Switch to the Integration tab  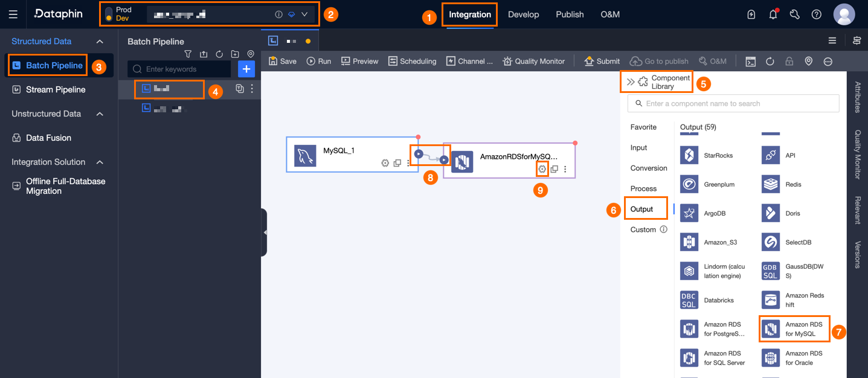[470, 14]
